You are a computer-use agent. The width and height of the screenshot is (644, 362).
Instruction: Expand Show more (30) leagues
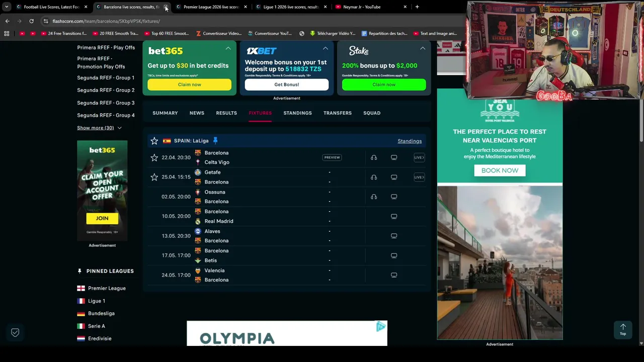tap(99, 128)
